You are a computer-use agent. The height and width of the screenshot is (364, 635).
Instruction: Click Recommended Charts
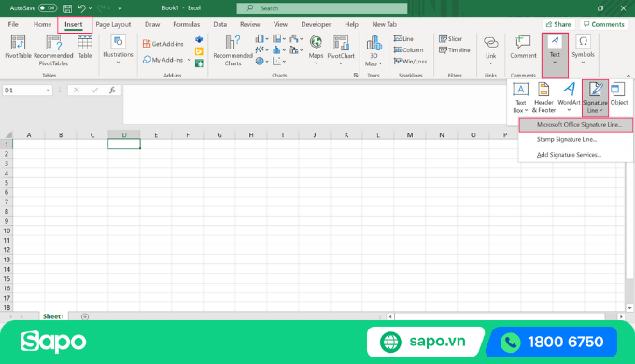pos(233,50)
